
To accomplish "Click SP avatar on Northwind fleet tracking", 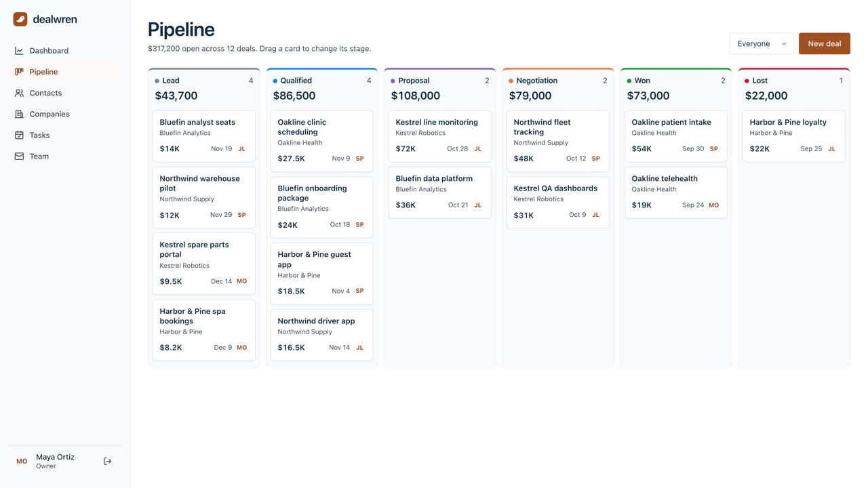I will [595, 159].
